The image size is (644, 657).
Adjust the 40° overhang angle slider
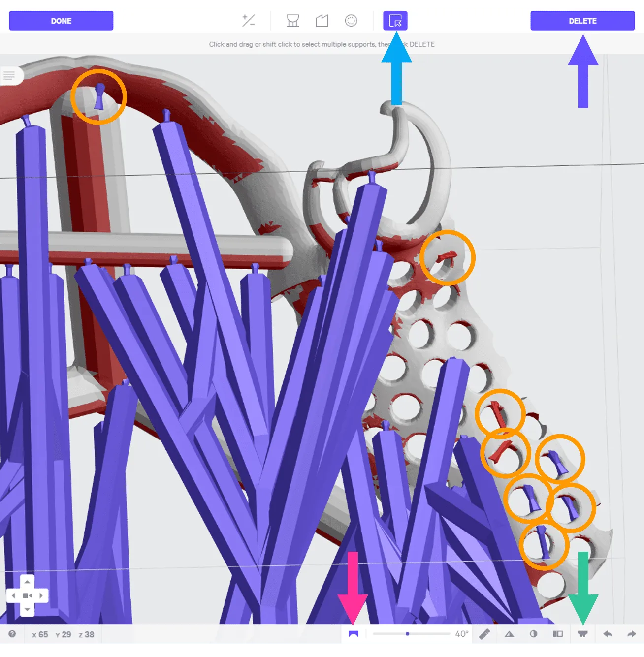coord(412,634)
